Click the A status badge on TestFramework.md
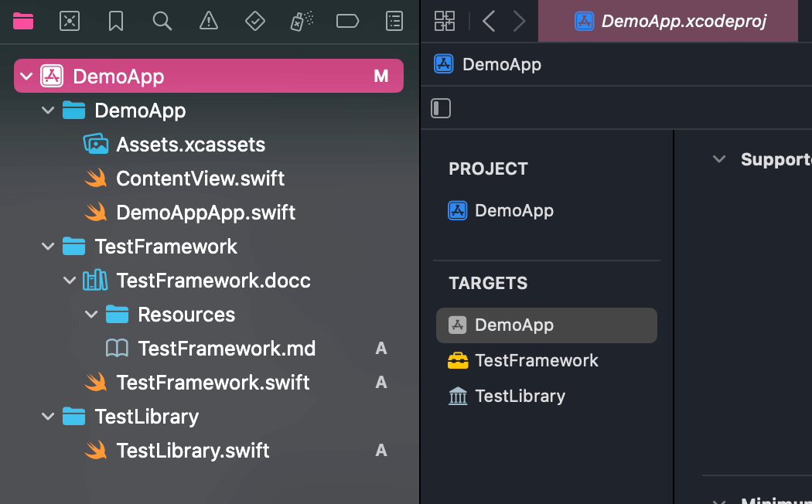 tap(381, 349)
